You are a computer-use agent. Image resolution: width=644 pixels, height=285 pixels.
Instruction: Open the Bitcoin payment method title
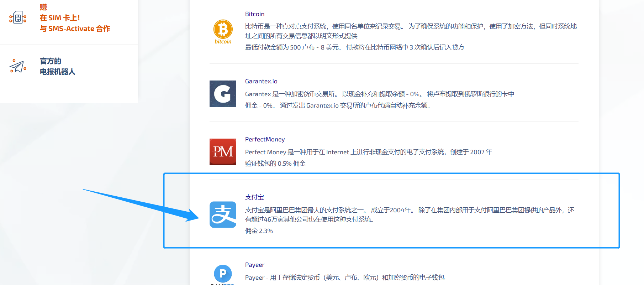click(x=255, y=14)
